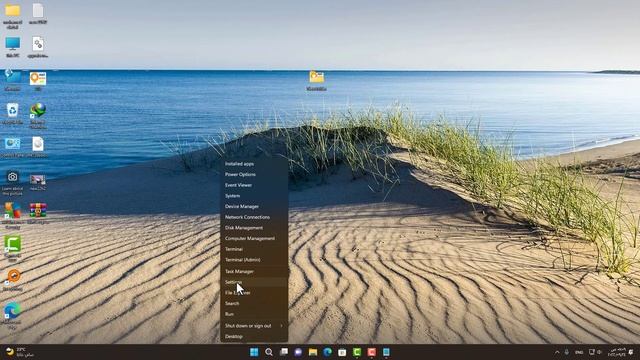Image resolution: width=640 pixels, height=360 pixels.
Task: Open network and volume quick settings
Action: pyautogui.click(x=595, y=352)
